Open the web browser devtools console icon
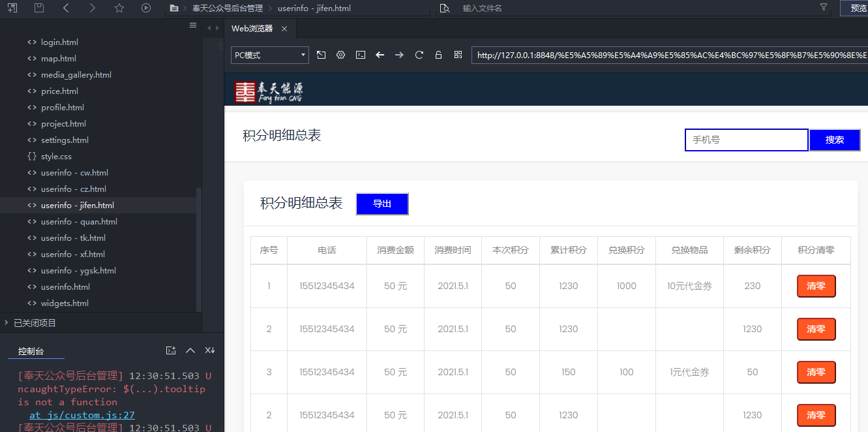 click(360, 55)
